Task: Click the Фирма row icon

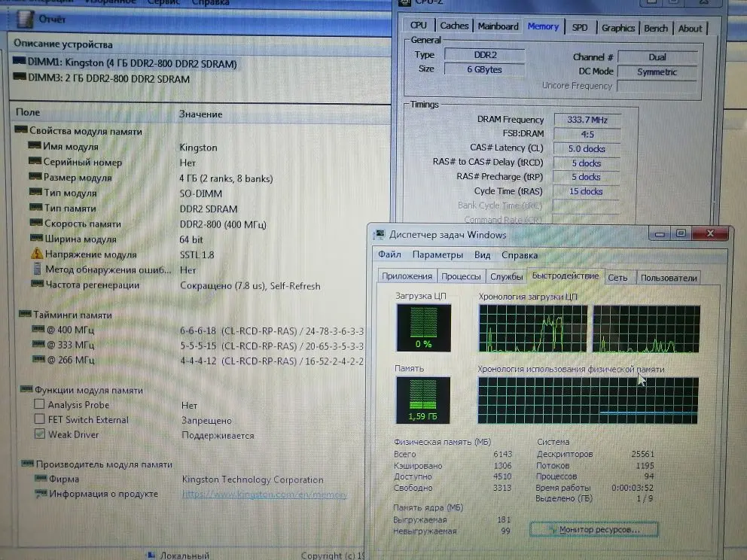Action: click(41, 478)
